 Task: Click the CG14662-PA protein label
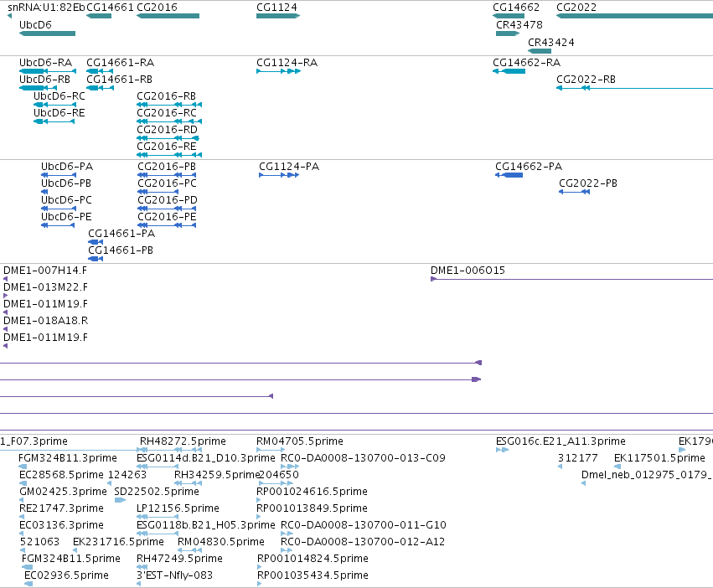(529, 167)
